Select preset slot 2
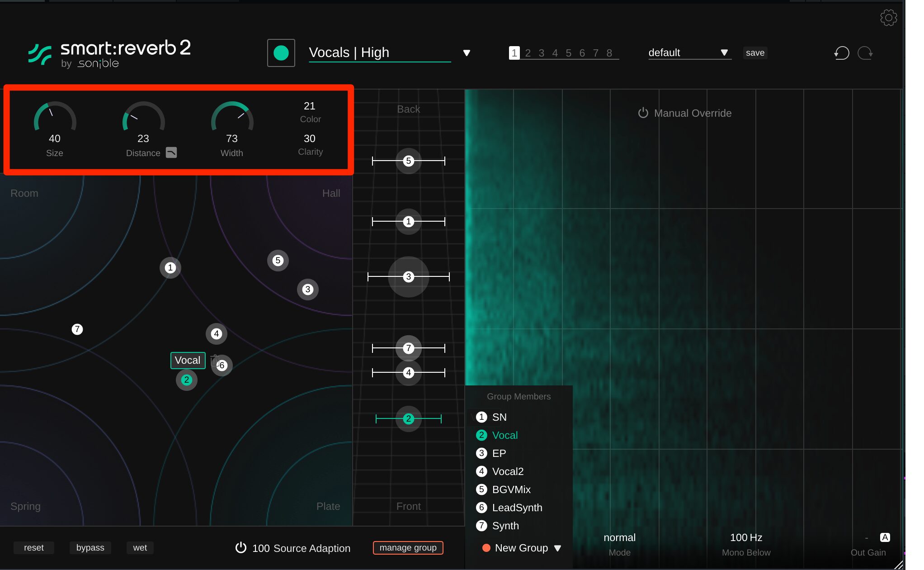This screenshot has height=570, width=924. (x=528, y=53)
